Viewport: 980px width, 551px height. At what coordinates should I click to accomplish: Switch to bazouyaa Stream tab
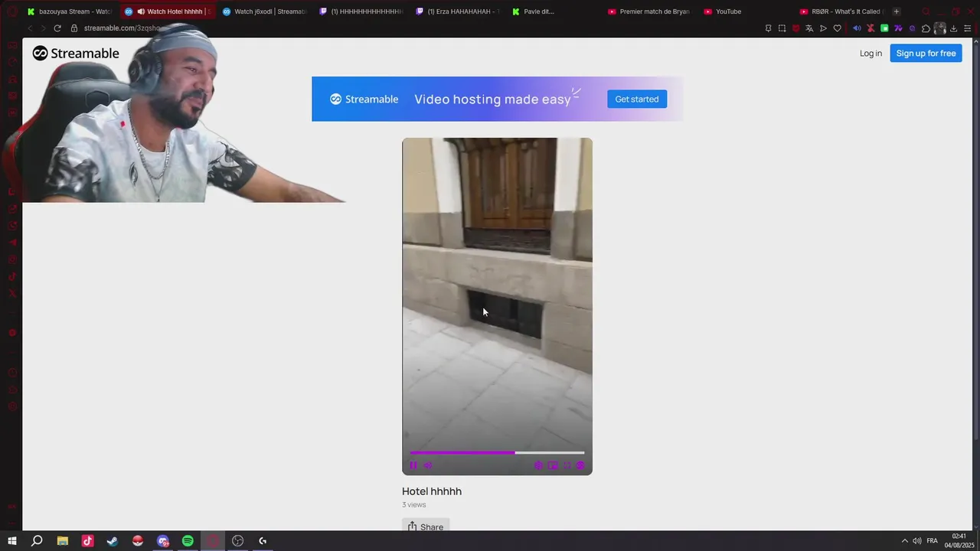69,11
